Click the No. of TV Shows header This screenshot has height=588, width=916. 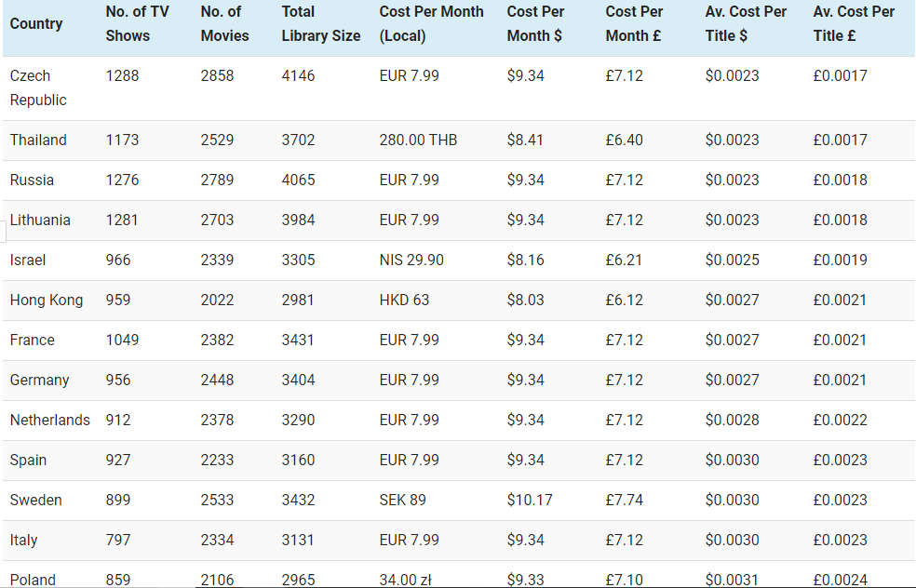pos(137,24)
